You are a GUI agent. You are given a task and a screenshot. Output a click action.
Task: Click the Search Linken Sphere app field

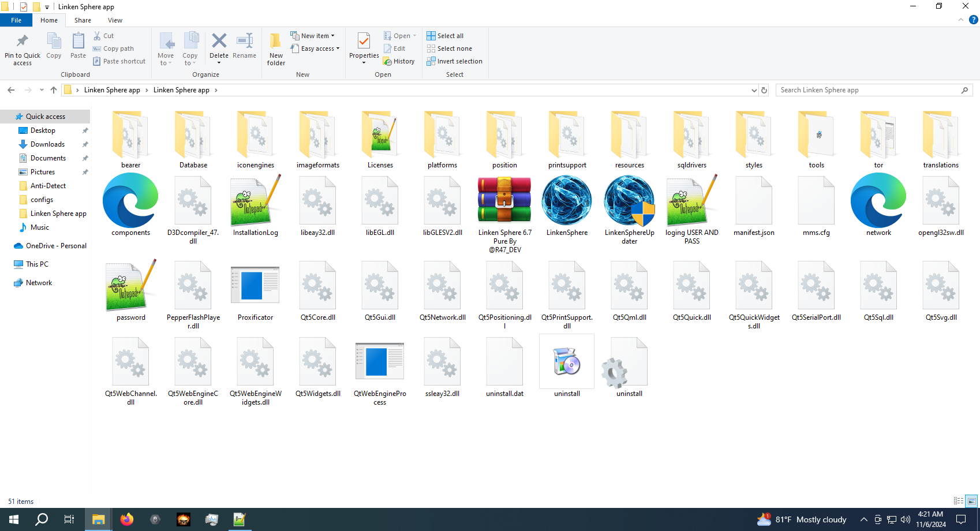click(869, 90)
